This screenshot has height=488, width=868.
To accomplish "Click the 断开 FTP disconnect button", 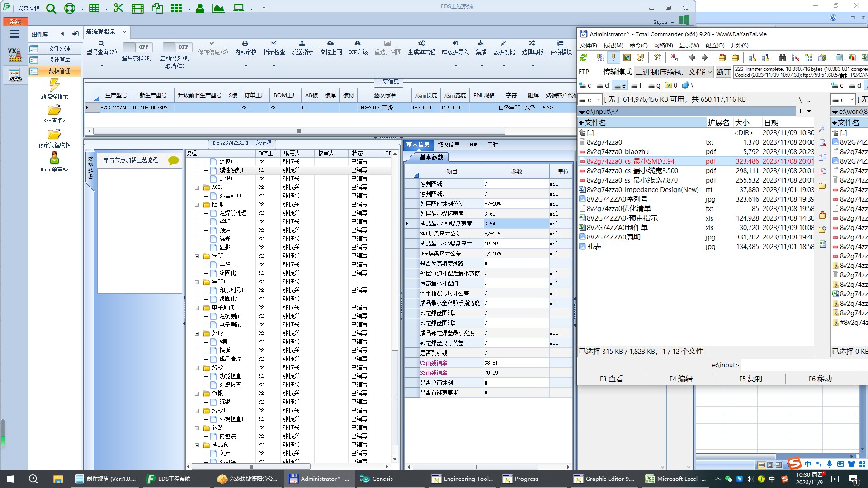I will click(723, 72).
